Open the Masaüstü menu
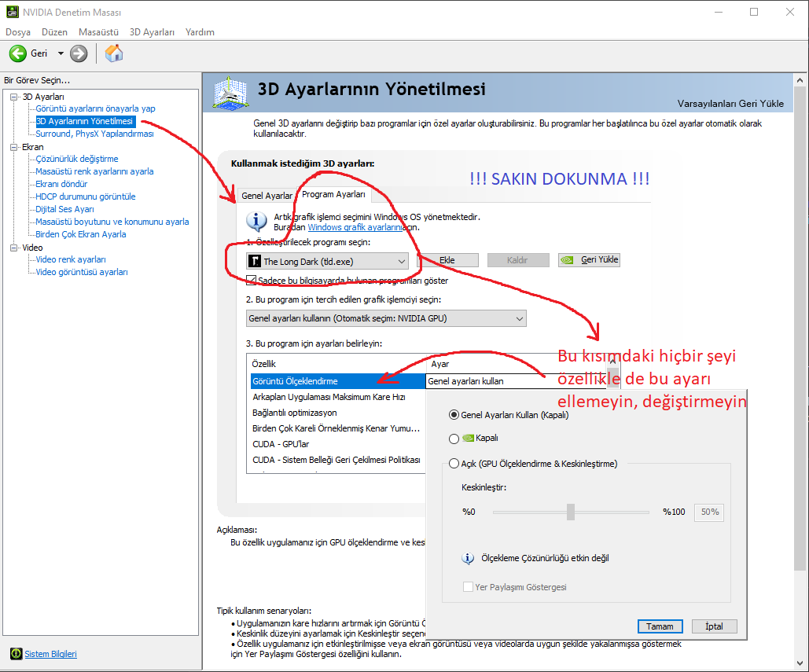 click(98, 32)
